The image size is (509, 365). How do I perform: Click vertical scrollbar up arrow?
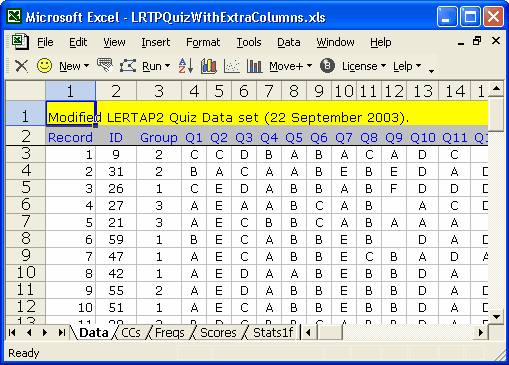point(497,89)
